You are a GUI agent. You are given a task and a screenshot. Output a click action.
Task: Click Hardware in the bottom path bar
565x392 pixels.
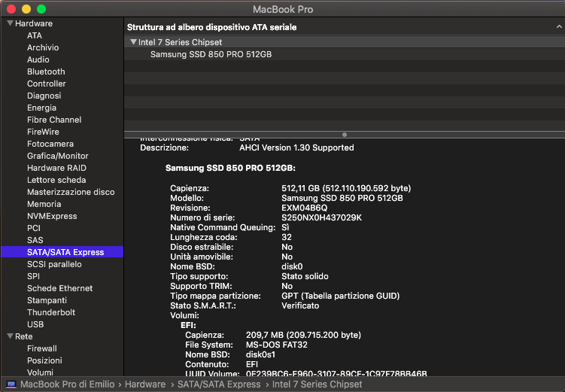pyautogui.click(x=145, y=384)
